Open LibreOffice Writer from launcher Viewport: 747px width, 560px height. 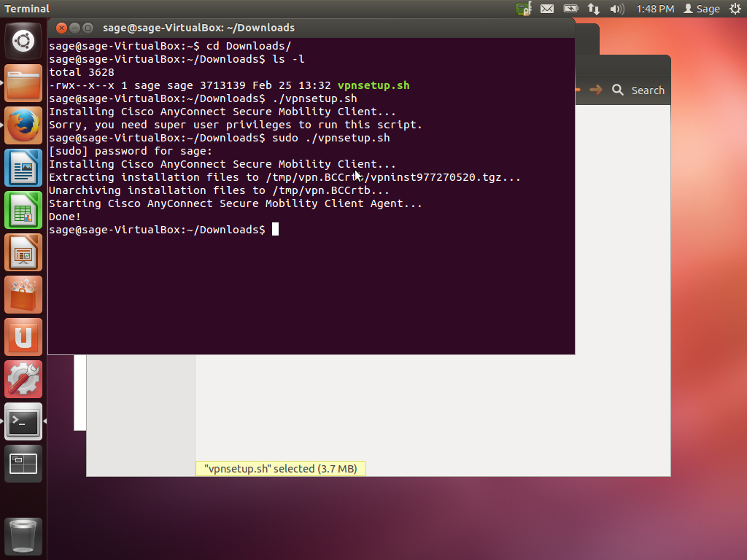tap(23, 168)
